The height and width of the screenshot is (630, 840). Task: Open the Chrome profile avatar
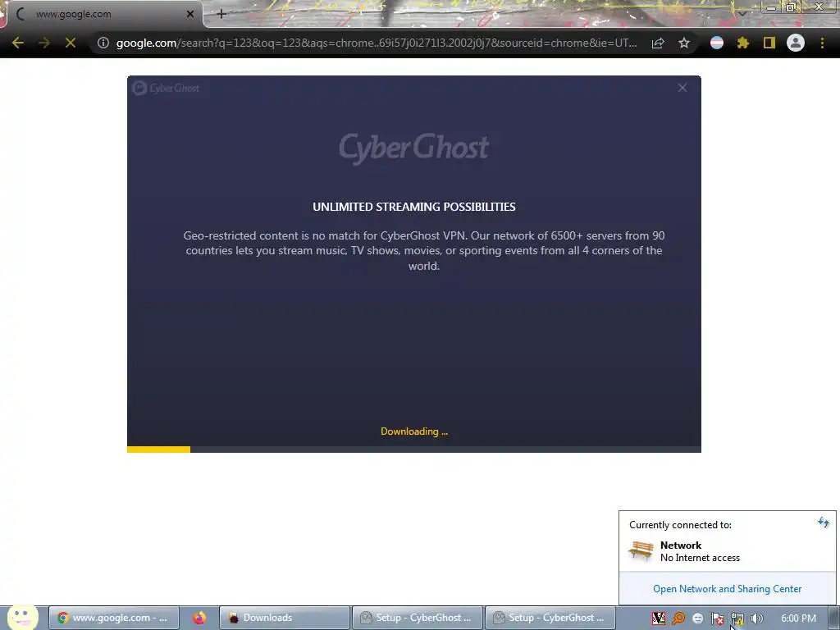796,43
